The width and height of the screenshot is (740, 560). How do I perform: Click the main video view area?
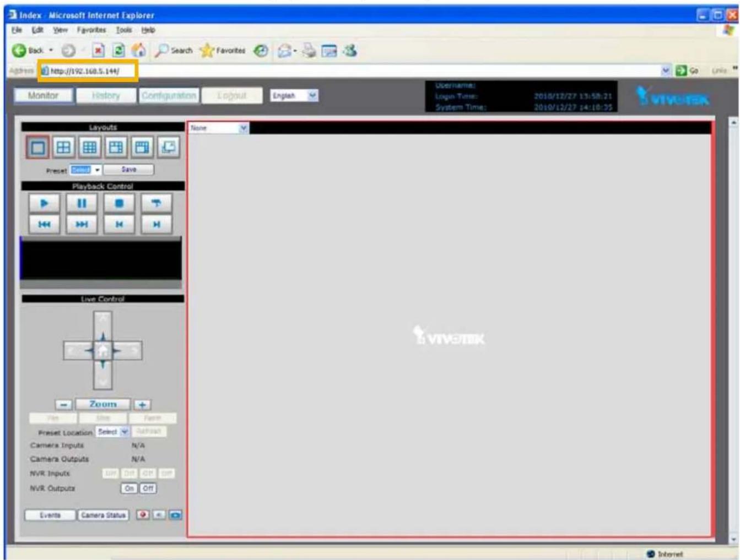tap(449, 336)
